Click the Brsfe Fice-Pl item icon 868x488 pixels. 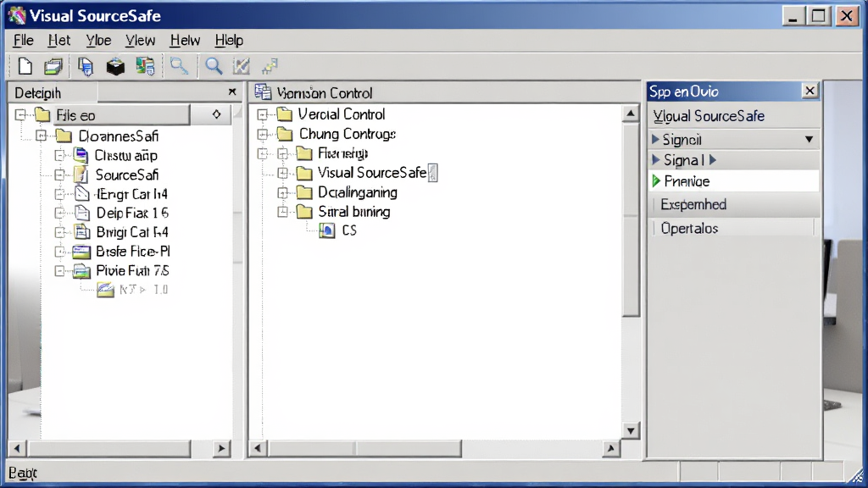coord(81,252)
